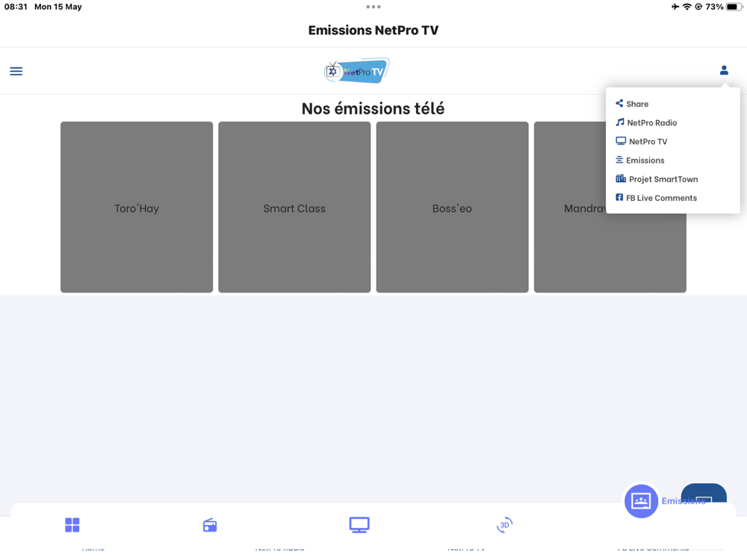Screen dimensions: 747x560
Task: Open the Boss'eo show card
Action: [452, 208]
